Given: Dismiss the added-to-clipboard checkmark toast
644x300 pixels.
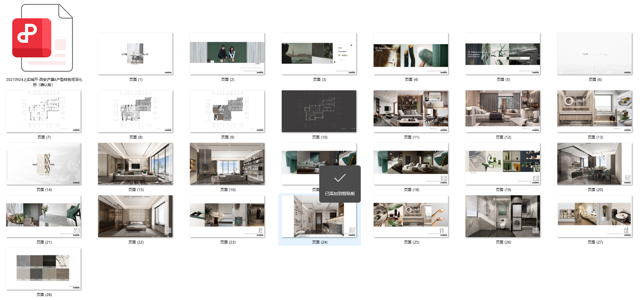Looking at the screenshot, I should pos(340,184).
